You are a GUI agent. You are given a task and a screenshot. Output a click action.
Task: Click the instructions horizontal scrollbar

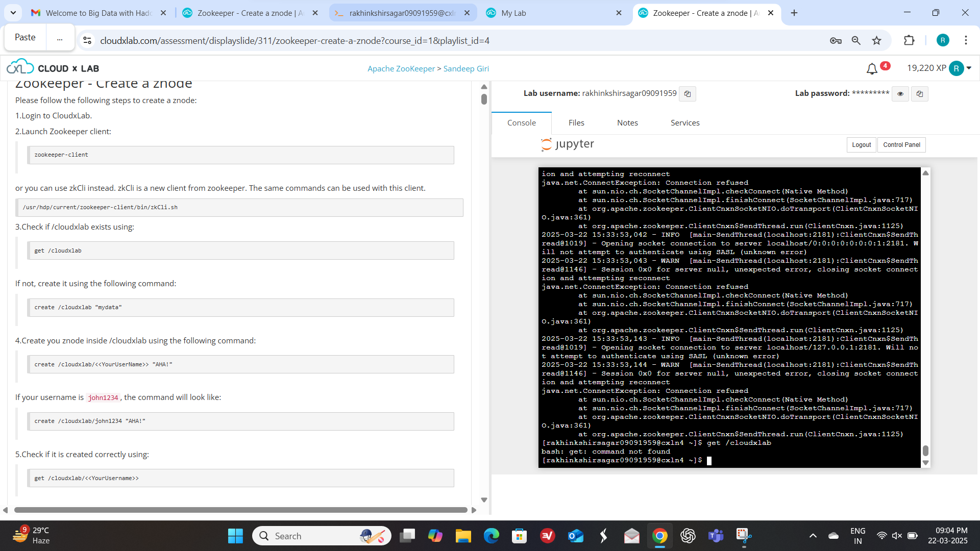240,510
